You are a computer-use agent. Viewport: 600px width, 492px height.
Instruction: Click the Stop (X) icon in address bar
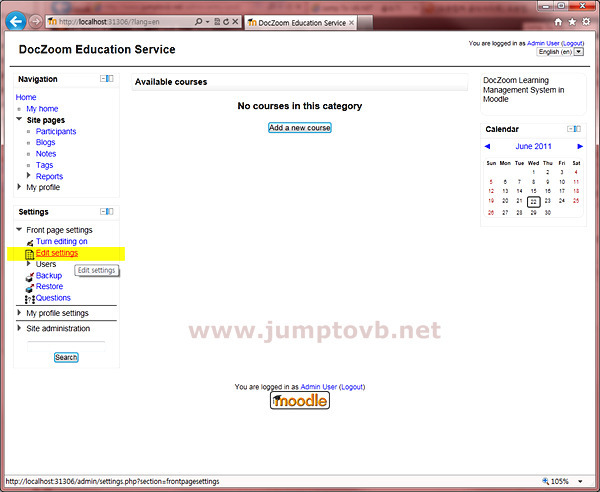(235, 22)
